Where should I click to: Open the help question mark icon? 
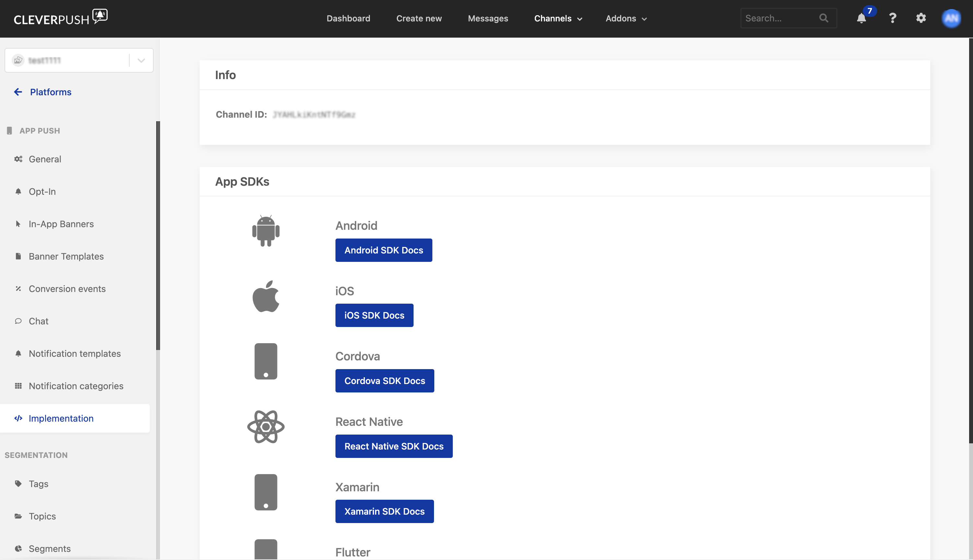[893, 18]
